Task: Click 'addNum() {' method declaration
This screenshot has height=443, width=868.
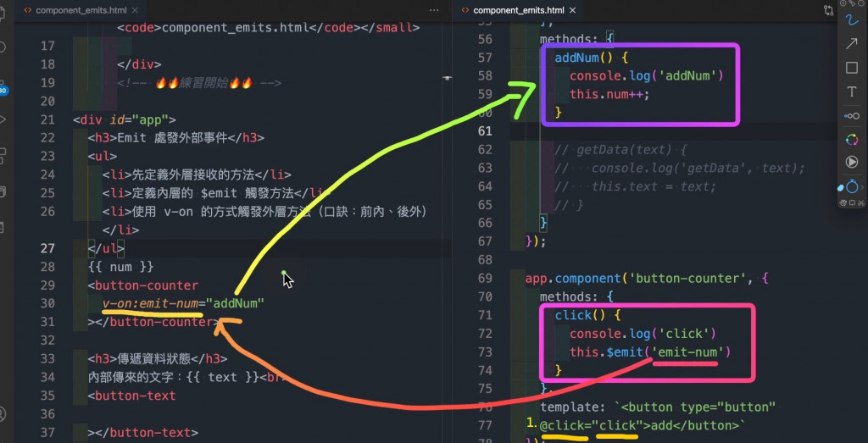Action: click(x=592, y=57)
